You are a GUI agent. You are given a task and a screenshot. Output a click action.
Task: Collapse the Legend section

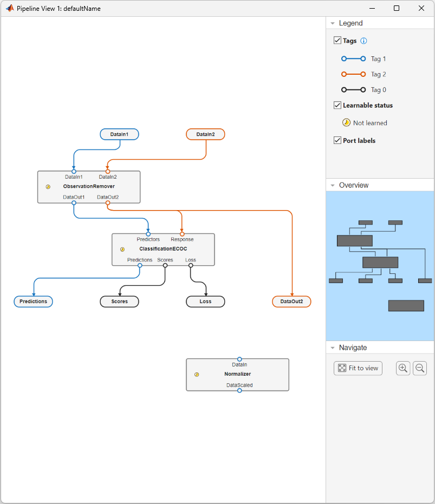pos(332,23)
